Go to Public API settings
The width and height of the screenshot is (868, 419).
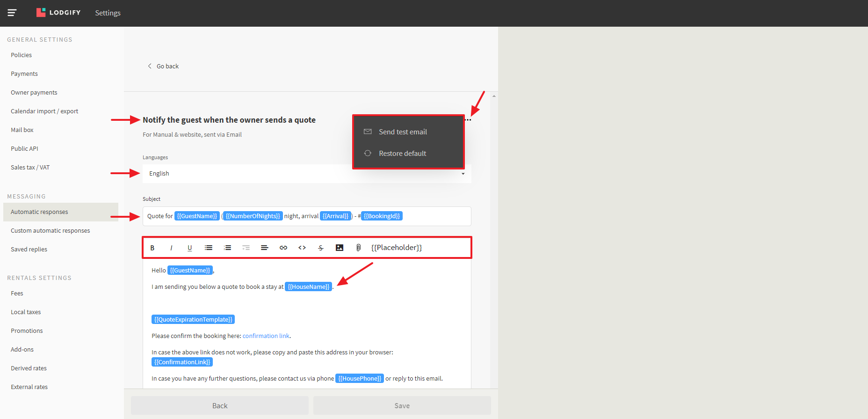[x=24, y=148]
